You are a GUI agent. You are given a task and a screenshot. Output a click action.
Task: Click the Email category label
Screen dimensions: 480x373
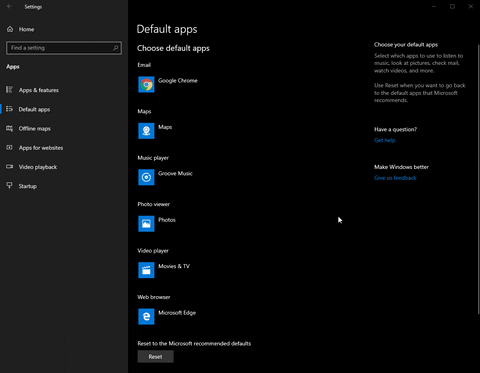(144, 65)
